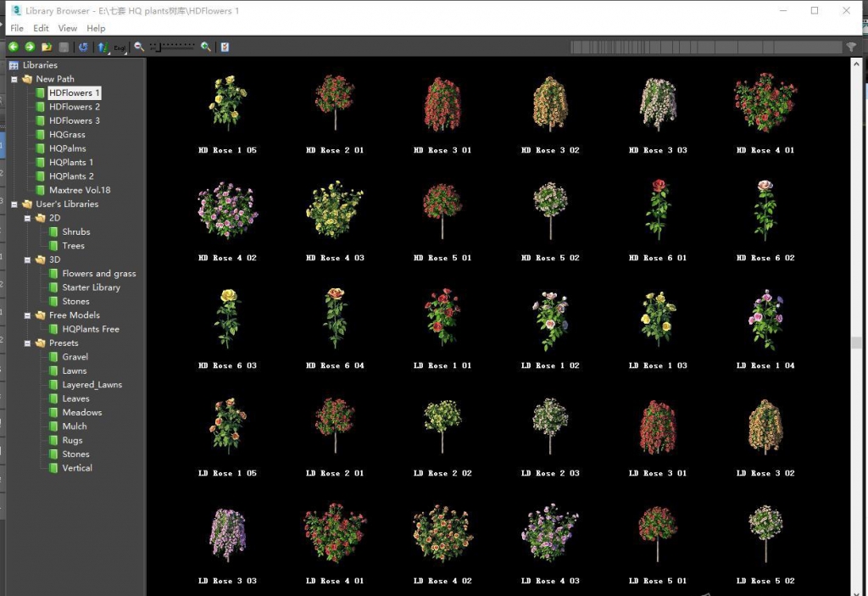
Task: Choose the LD Rose 1 02 model
Action: click(x=550, y=320)
